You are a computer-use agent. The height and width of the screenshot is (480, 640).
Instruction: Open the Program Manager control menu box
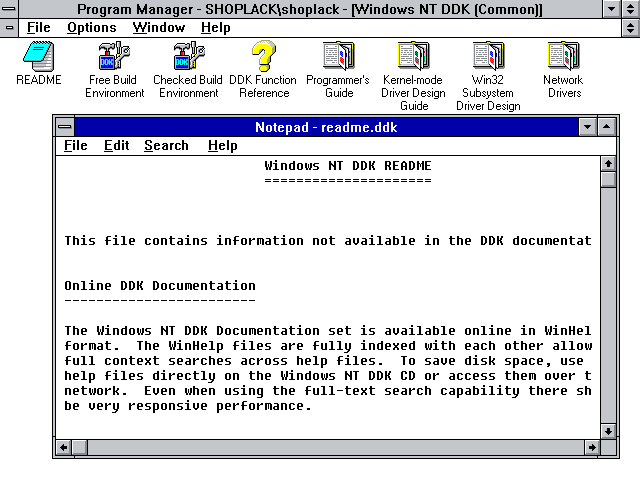(x=9, y=9)
